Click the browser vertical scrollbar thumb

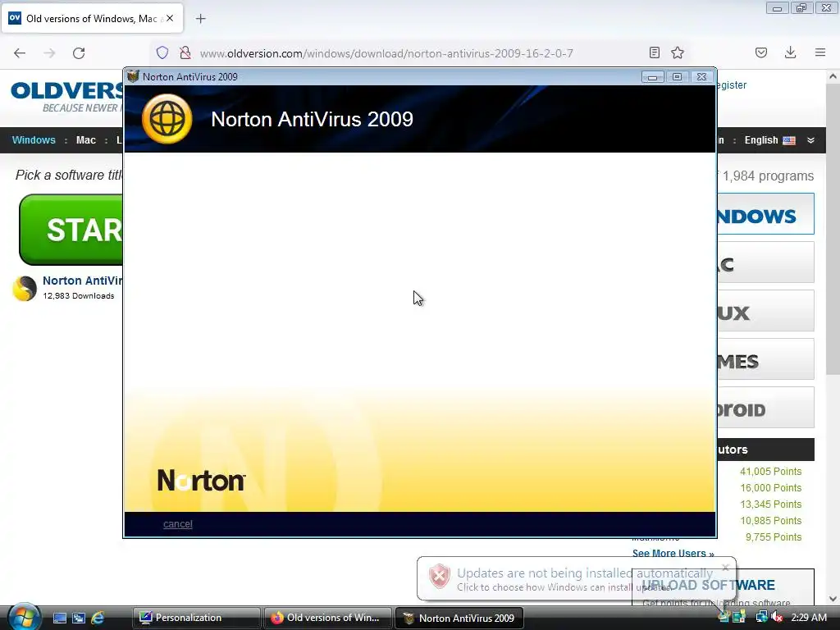tap(833, 230)
